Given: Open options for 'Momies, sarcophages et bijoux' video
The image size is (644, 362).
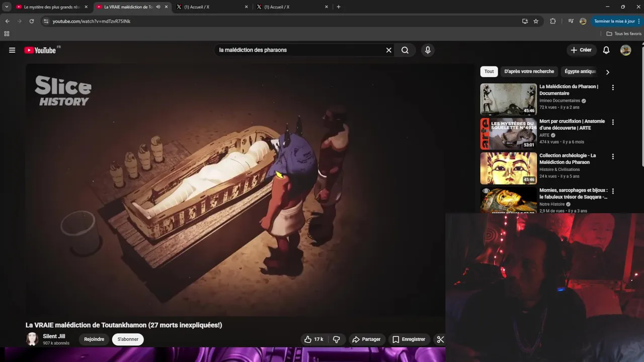Looking at the screenshot, I should [x=613, y=191].
